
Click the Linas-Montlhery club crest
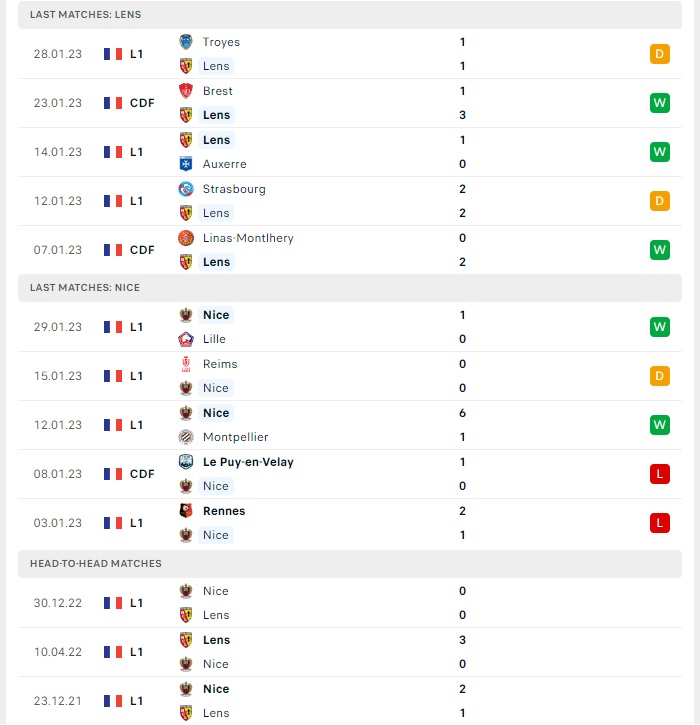(186, 238)
